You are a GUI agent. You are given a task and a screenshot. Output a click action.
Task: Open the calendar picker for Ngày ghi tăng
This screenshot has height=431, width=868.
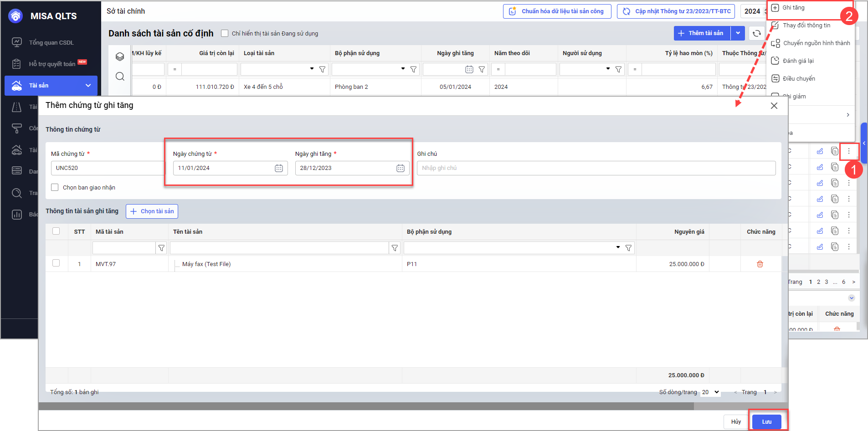coord(400,168)
